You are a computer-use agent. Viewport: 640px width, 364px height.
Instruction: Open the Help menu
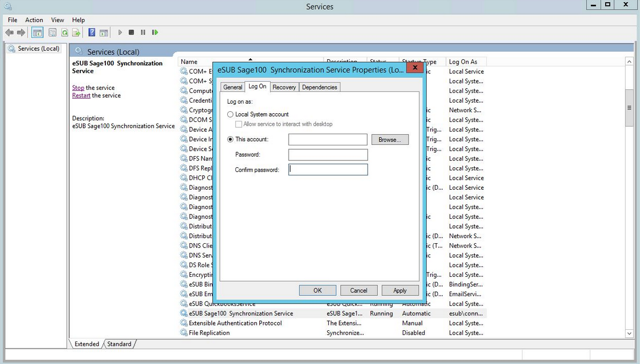click(79, 20)
